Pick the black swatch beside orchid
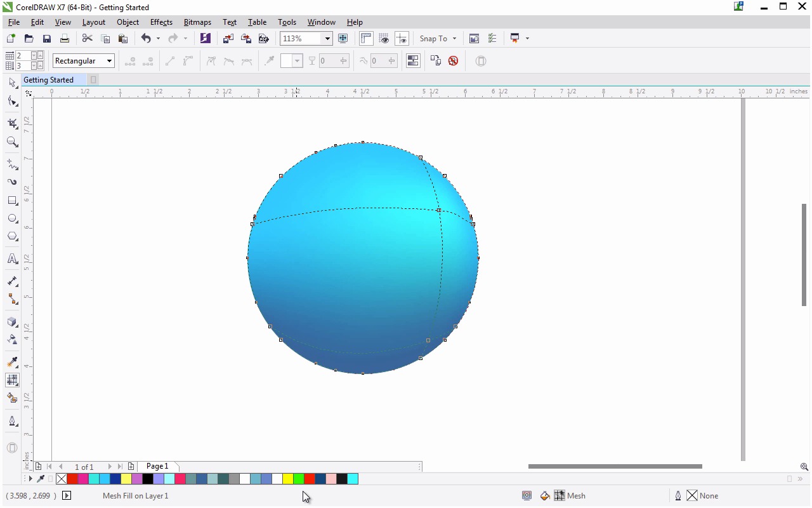 (x=148, y=479)
